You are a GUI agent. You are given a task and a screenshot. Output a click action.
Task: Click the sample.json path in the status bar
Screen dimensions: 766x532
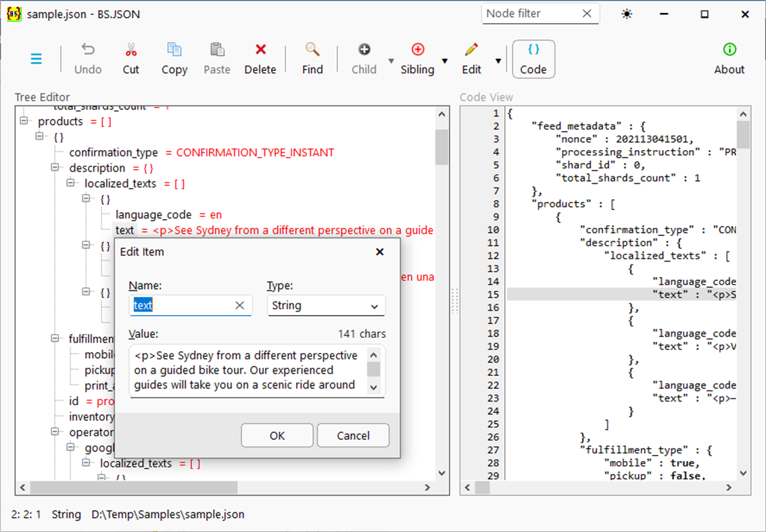pyautogui.click(x=168, y=514)
